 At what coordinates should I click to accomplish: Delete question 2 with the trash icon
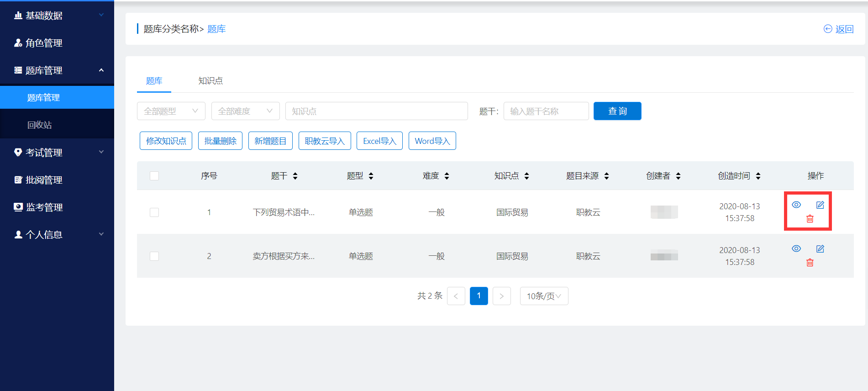pos(810,263)
